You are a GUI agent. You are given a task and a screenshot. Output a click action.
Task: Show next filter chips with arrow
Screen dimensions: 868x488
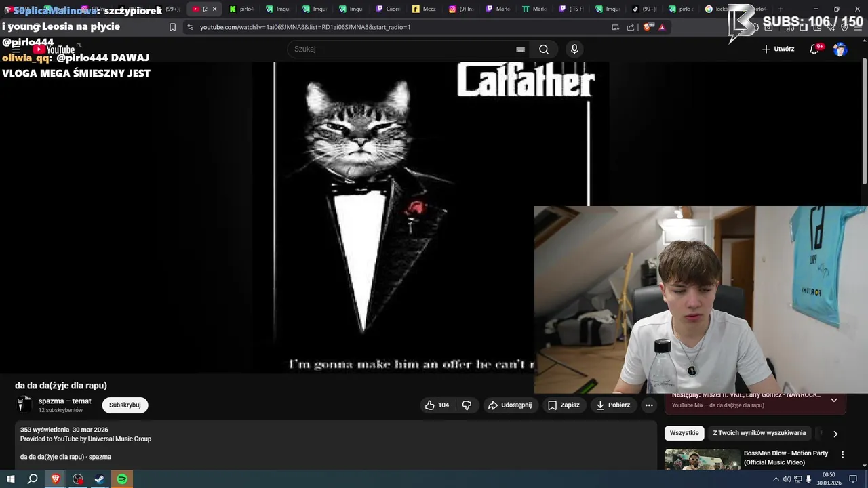click(835, 434)
